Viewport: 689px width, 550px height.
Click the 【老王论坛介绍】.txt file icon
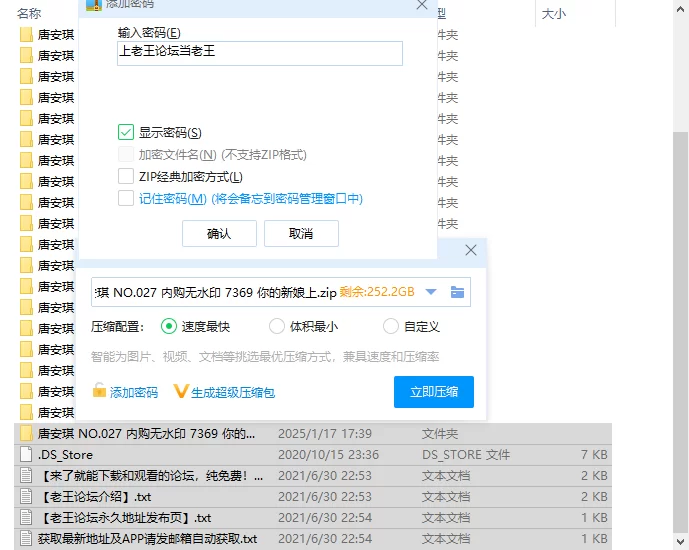coord(27,497)
